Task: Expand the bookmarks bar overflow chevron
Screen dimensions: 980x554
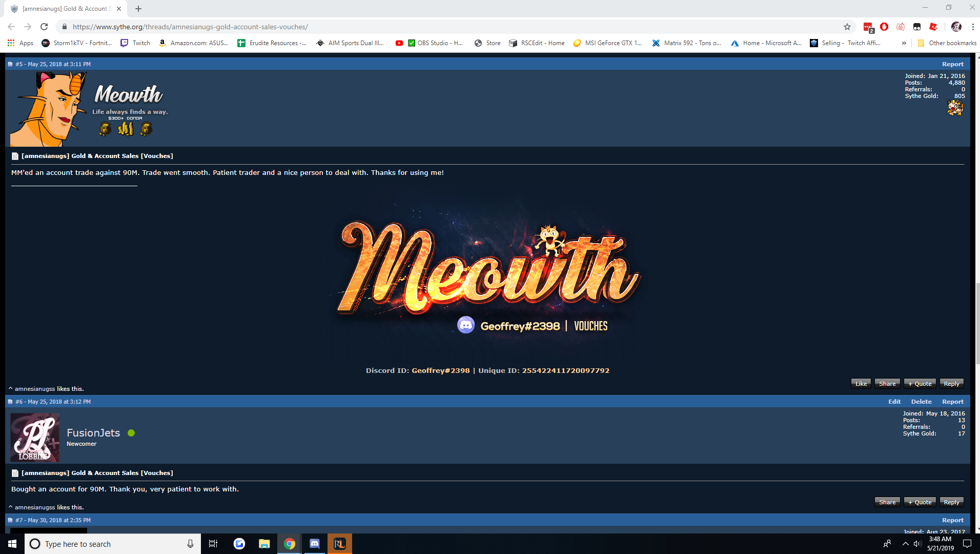Action: [904, 43]
